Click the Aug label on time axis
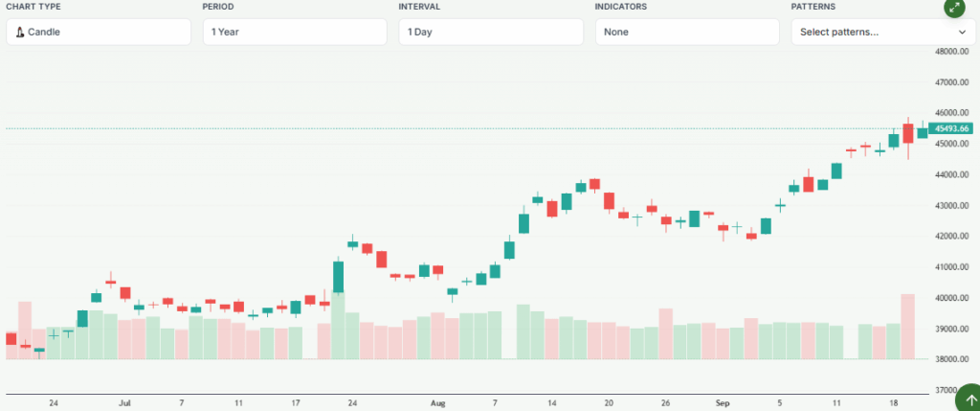The height and width of the screenshot is (411, 980). (438, 403)
